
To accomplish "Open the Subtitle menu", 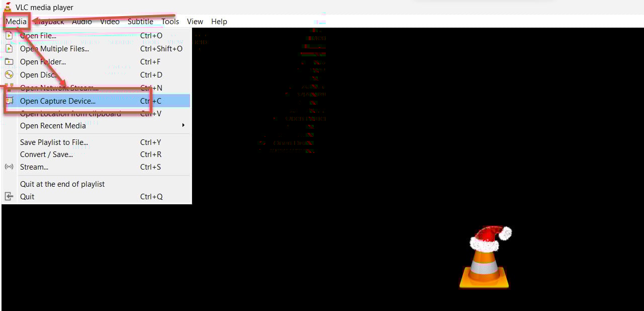I will [x=140, y=22].
